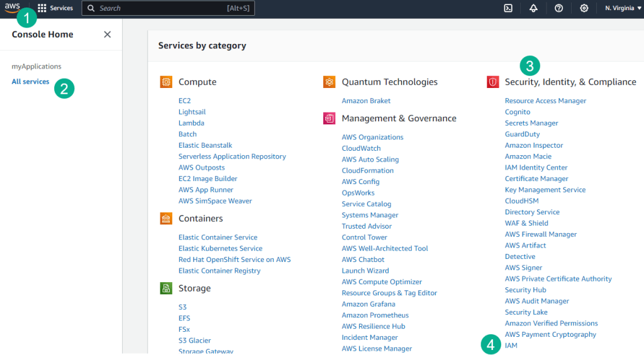The height and width of the screenshot is (355, 644).
Task: Open the Services grid menu
Action: click(55, 8)
